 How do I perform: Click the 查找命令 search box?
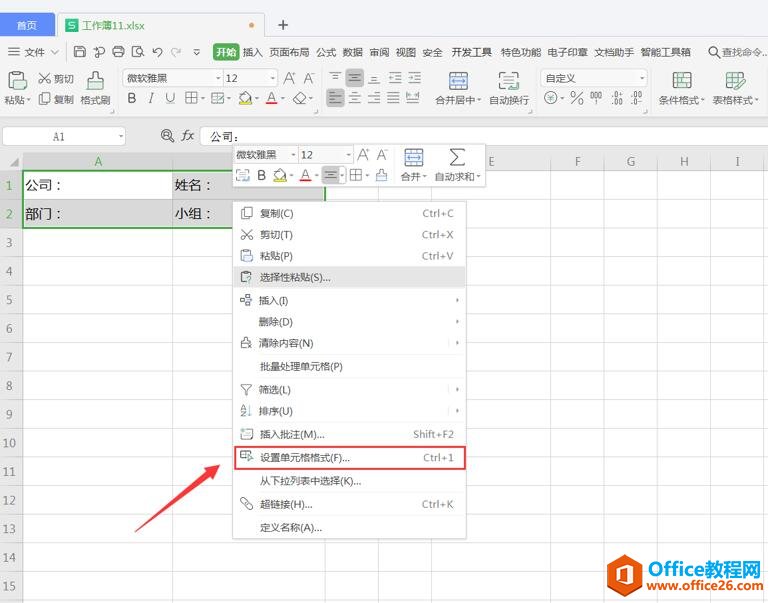pyautogui.click(x=737, y=52)
